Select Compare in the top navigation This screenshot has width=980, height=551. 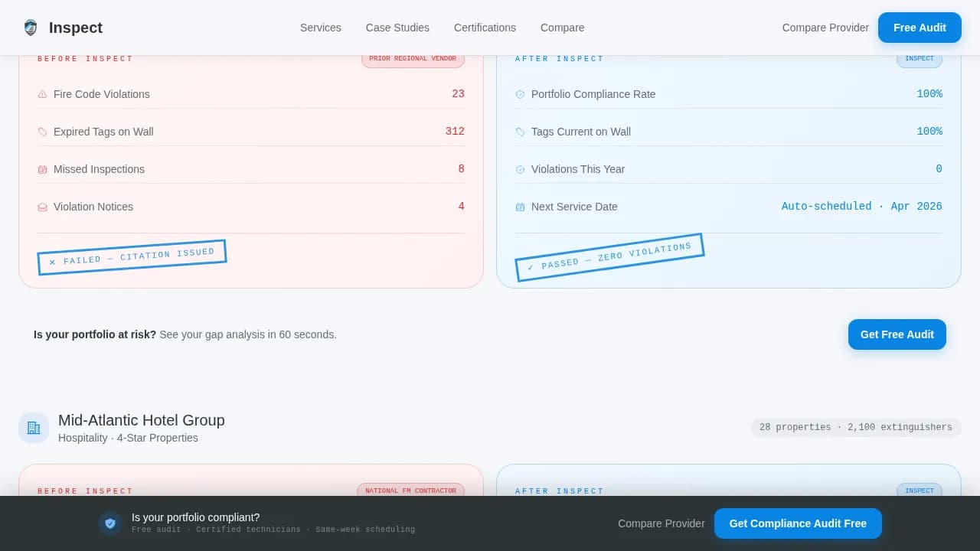click(x=562, y=28)
